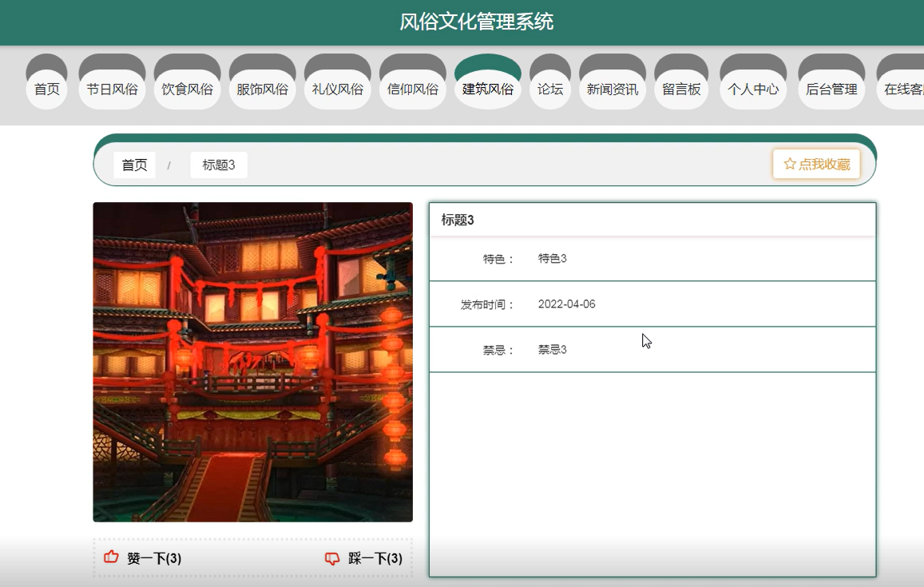Viewport: 924px width, 587px height.
Task: Click the 点我收藏 favorite button
Action: click(816, 164)
